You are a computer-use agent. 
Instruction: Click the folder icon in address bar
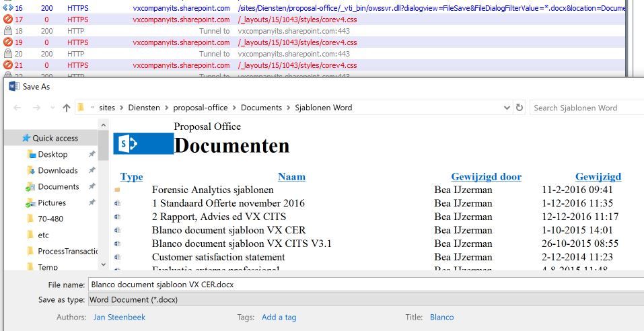point(81,107)
